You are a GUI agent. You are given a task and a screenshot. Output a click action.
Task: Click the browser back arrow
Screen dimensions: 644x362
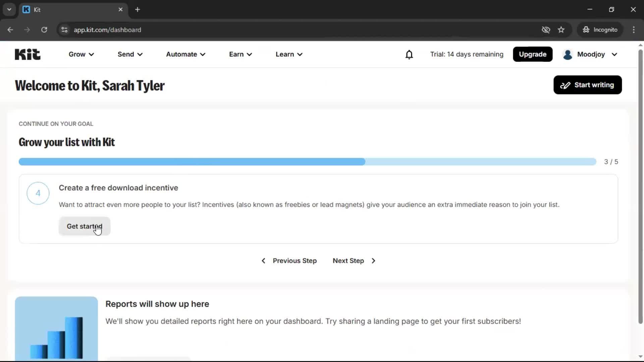10,29
